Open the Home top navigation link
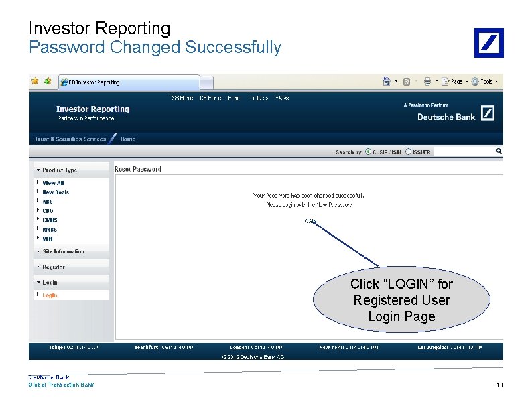 234,98
